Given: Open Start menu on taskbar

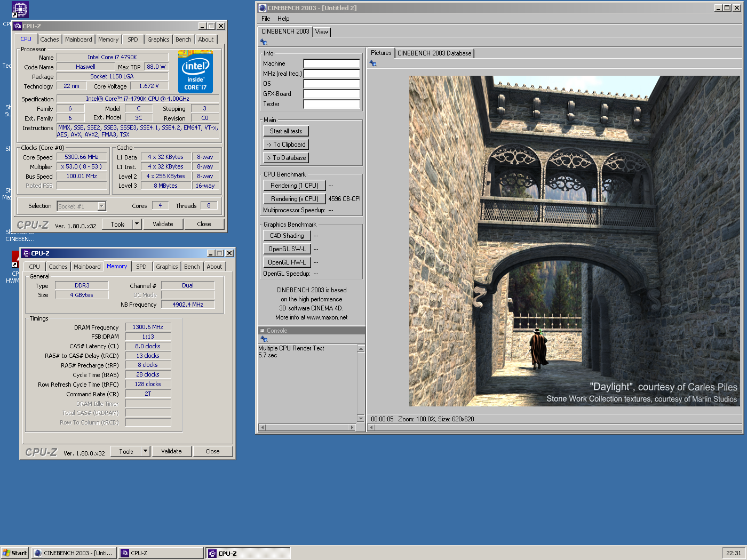Looking at the screenshot, I should (x=14, y=553).
